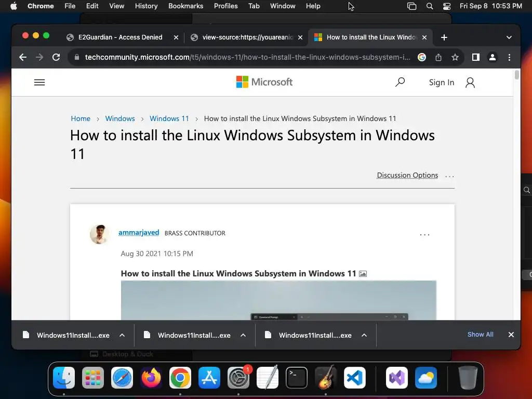Expand options for the second Windows11Install download
The width and height of the screenshot is (532, 399).
[x=243, y=335]
